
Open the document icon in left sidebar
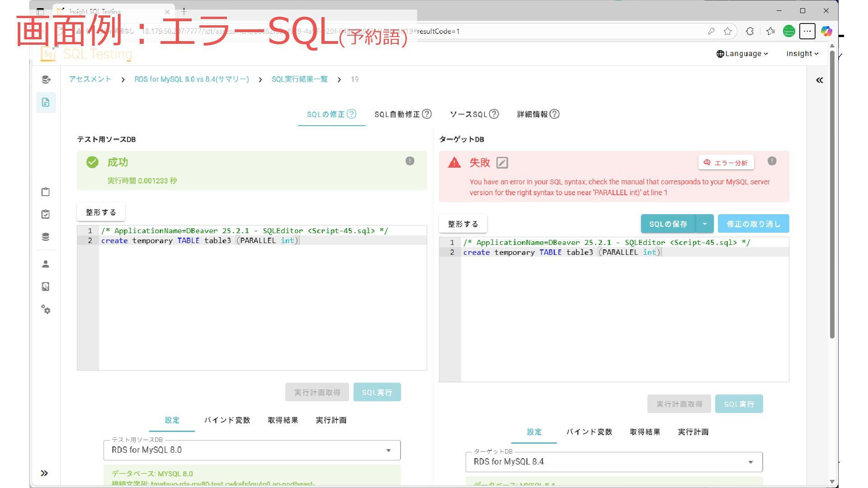(x=46, y=103)
